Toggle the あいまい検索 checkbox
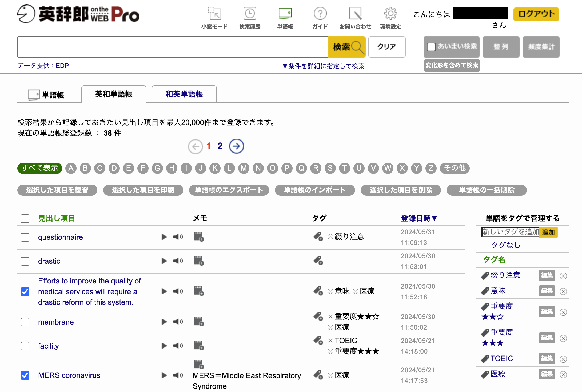This screenshot has width=582, height=392. pyautogui.click(x=431, y=47)
